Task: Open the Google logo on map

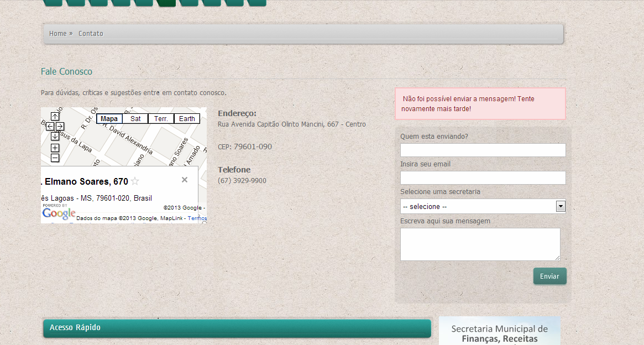Action: click(59, 213)
